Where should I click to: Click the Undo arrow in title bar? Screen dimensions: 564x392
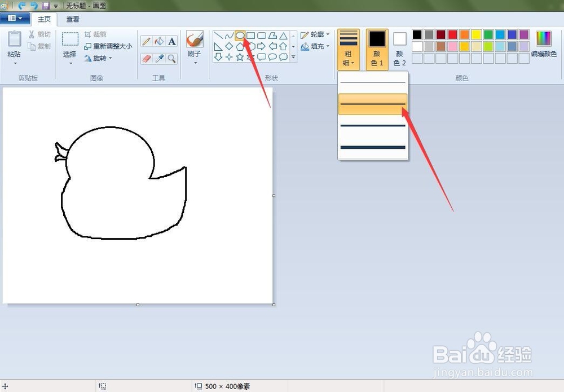tap(21, 6)
